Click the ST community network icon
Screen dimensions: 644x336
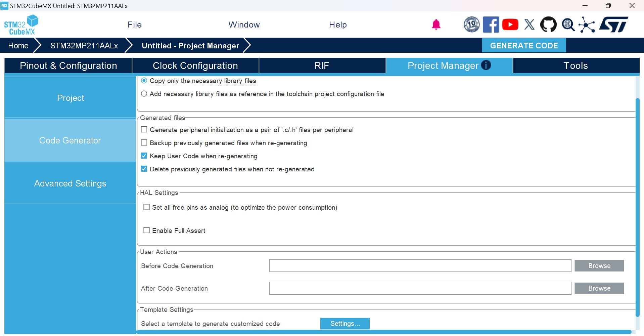click(x=587, y=25)
